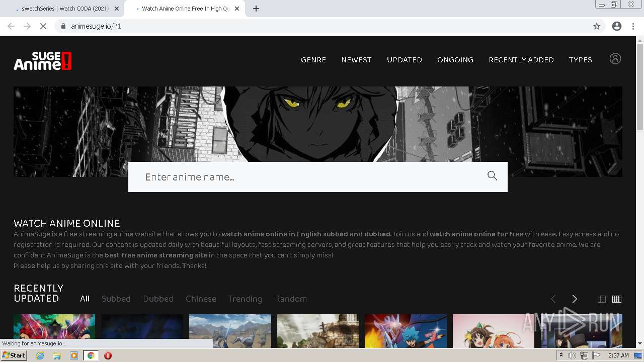The width and height of the screenshot is (644, 362).
Task: Open the UPDATED page
Action: [405, 60]
